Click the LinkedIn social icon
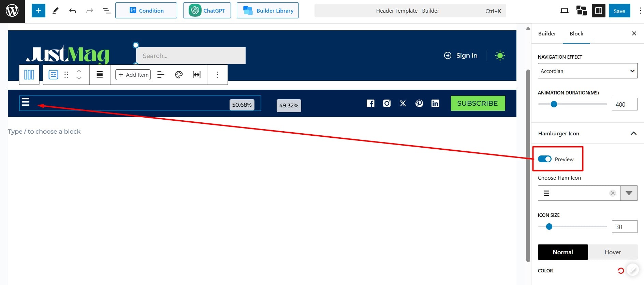Screen dimensions: 644x285 pos(435,103)
